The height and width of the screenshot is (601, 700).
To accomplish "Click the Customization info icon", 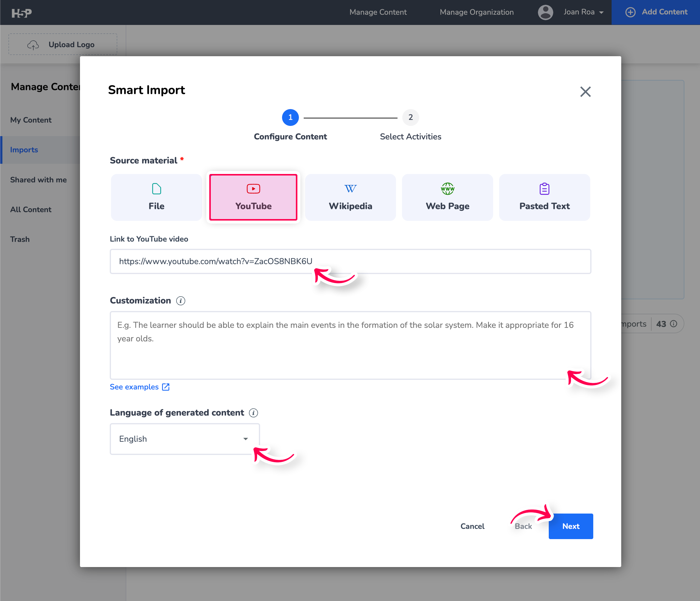I will tap(181, 301).
